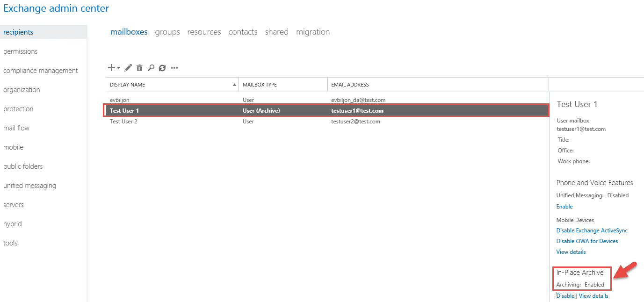Disable the In-Place Archive
Screen dimensions: 644x302
click(565, 296)
